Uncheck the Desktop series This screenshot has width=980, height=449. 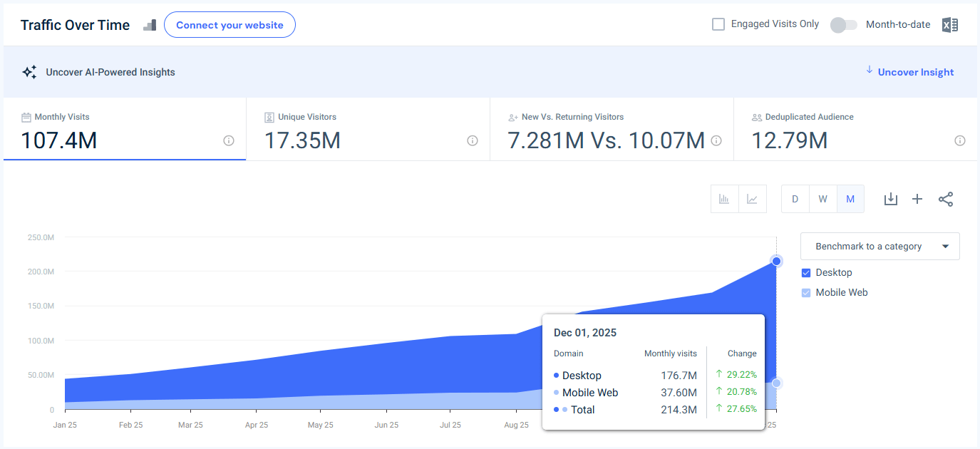tap(805, 272)
